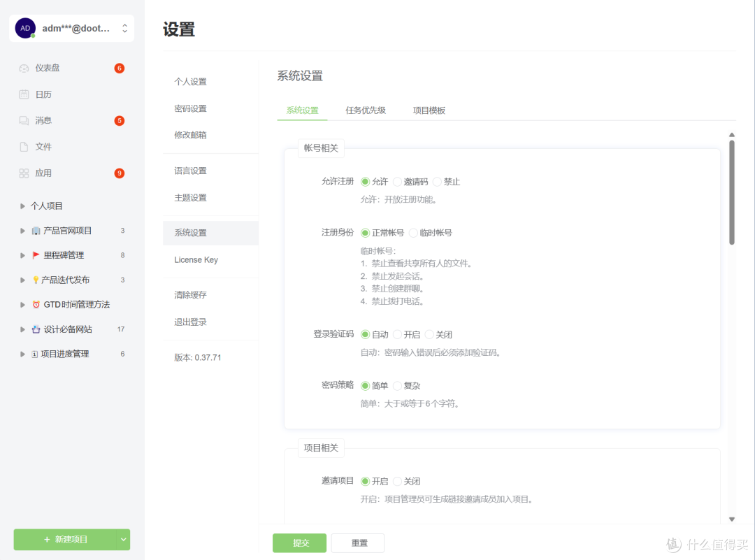The height and width of the screenshot is (560, 755).
Task: Click the 项目进度管理 project icon
Action: (35, 354)
